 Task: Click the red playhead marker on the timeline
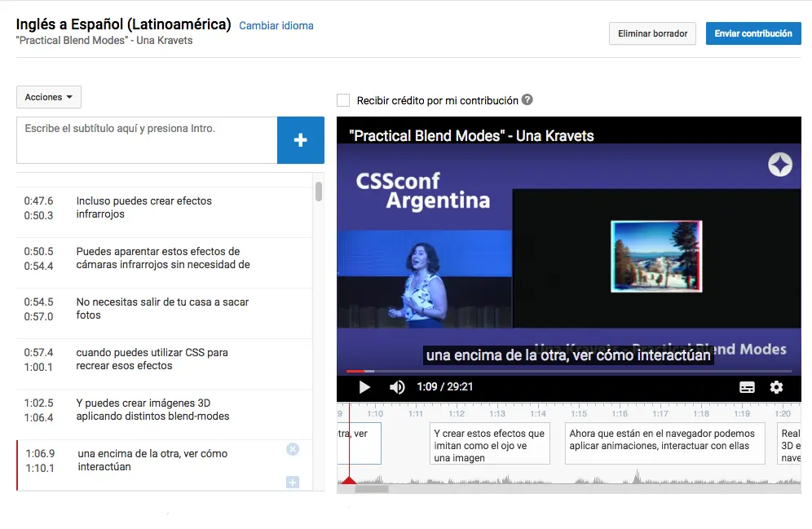pos(349,480)
